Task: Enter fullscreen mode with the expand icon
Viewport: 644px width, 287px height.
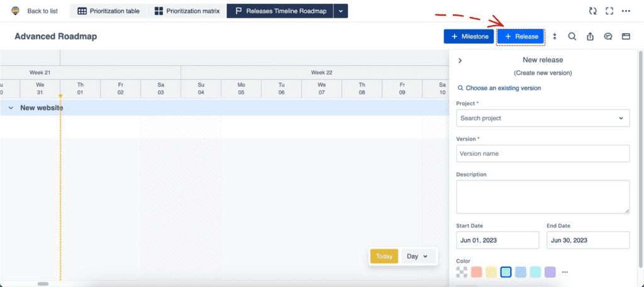Action: click(x=609, y=11)
